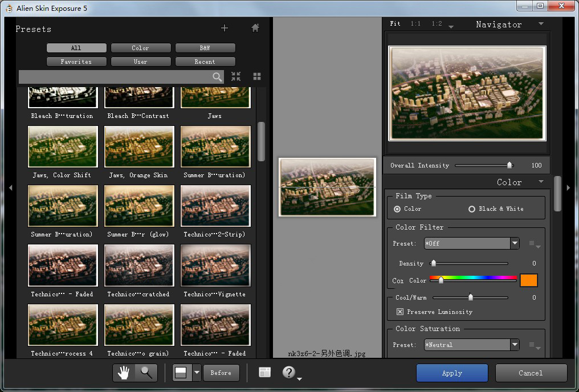The image size is (579, 392).
Task: Click the Before button
Action: [x=221, y=373]
